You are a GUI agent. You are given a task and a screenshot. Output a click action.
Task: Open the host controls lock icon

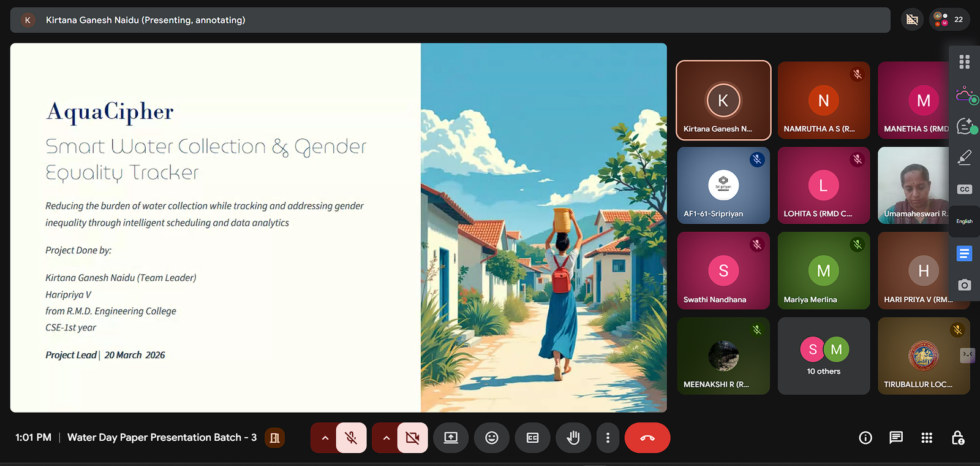click(x=958, y=438)
